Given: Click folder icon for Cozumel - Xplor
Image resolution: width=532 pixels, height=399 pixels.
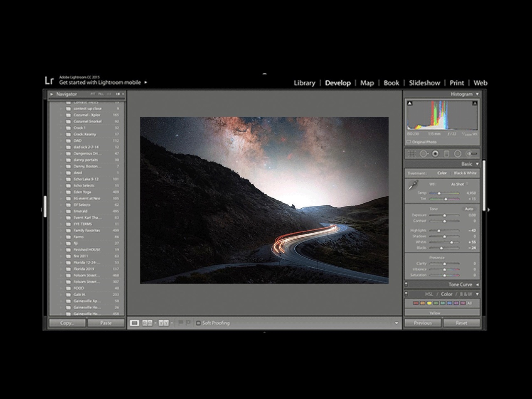Looking at the screenshot, I should point(68,115).
